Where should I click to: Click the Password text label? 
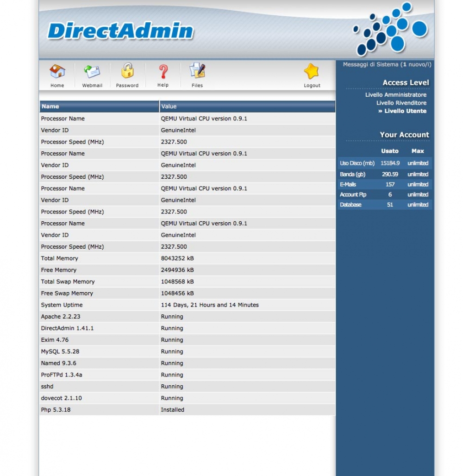click(x=127, y=86)
